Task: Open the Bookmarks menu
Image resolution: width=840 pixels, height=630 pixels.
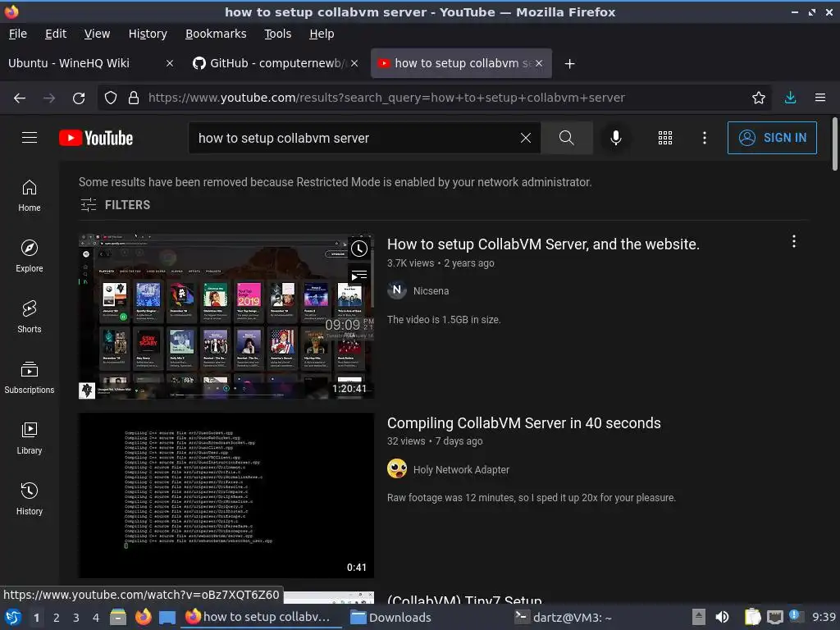Action: [216, 34]
